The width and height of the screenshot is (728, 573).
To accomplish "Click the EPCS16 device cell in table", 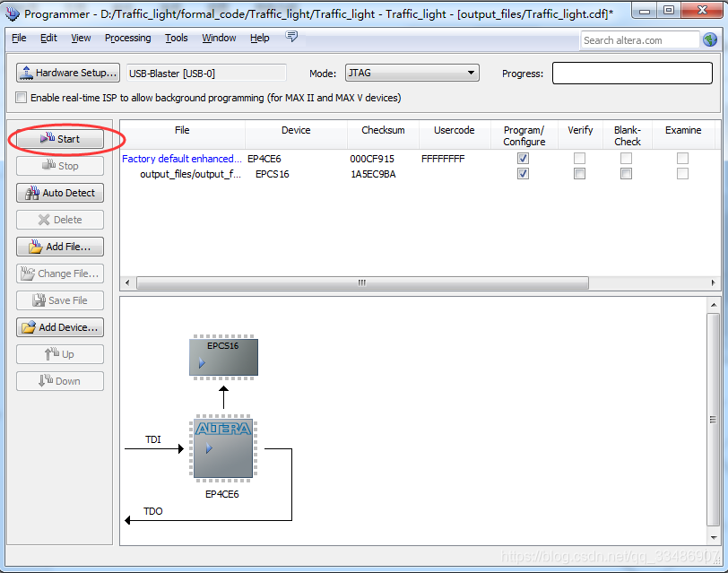I will point(272,174).
